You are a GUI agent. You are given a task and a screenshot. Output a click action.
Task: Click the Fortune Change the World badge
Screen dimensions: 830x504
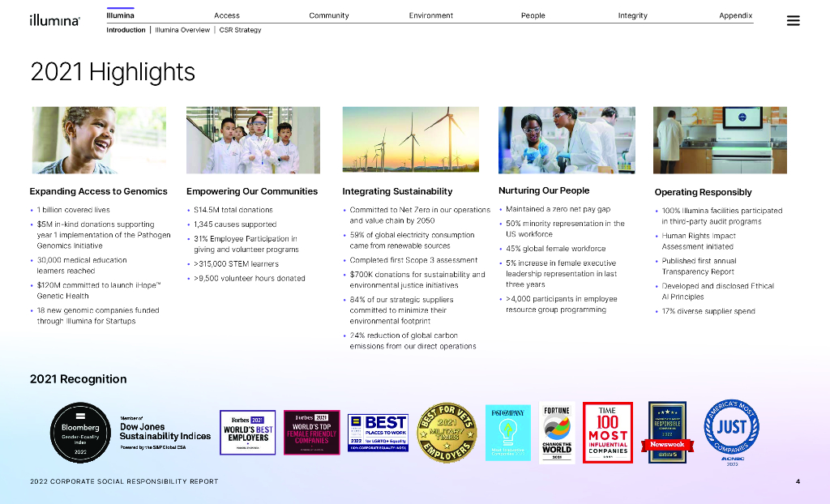click(x=557, y=433)
